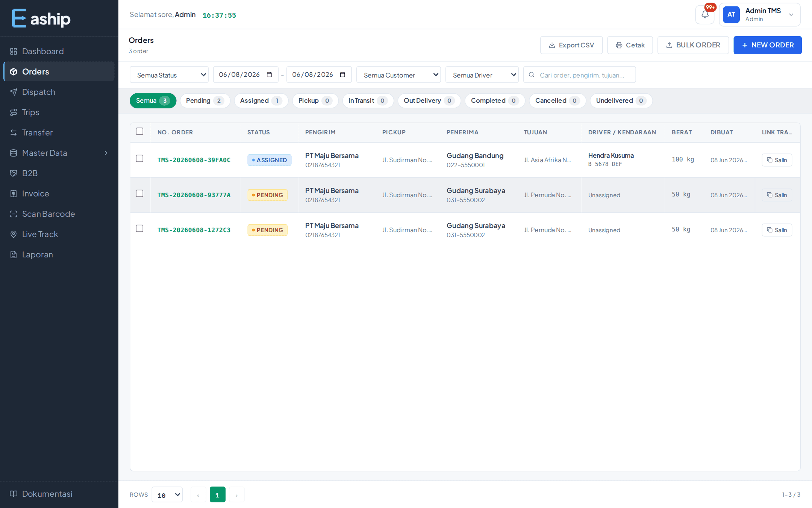Go to pagination page 1
Image resolution: width=812 pixels, height=508 pixels.
coord(217,494)
